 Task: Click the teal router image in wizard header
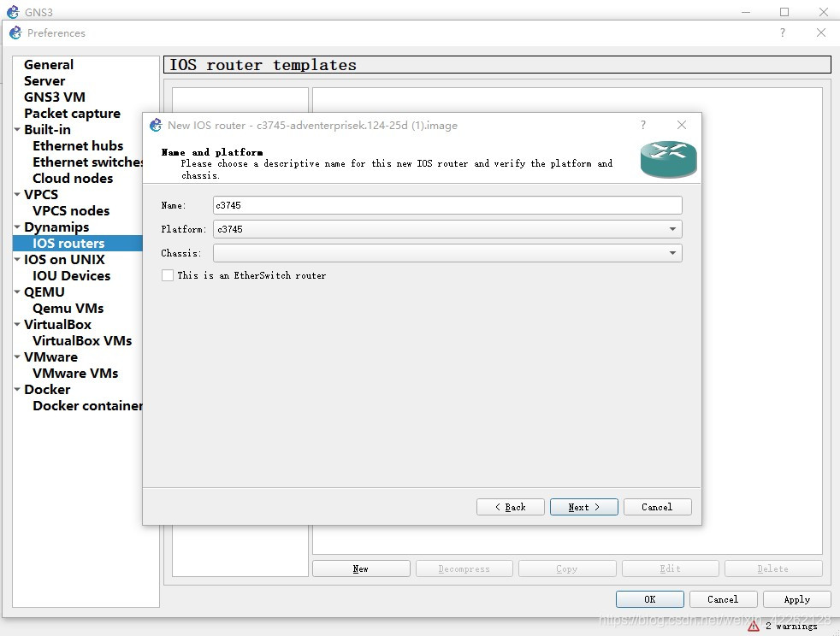[x=668, y=159]
